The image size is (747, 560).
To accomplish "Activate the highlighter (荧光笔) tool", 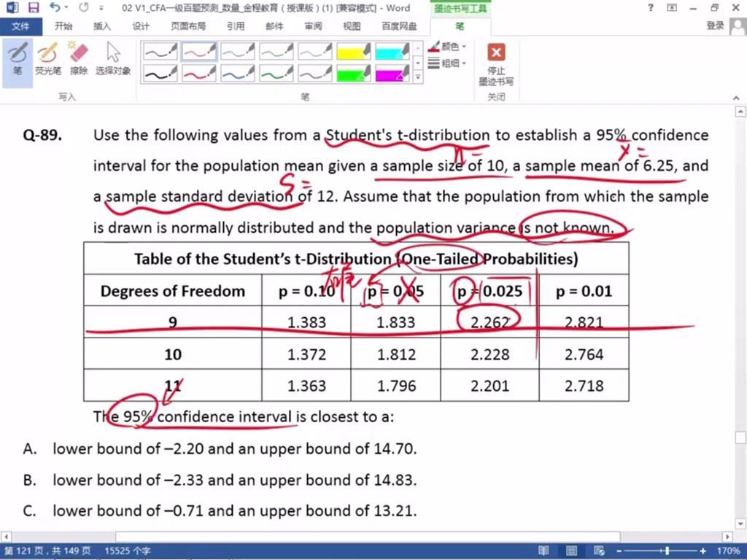I will click(x=48, y=58).
